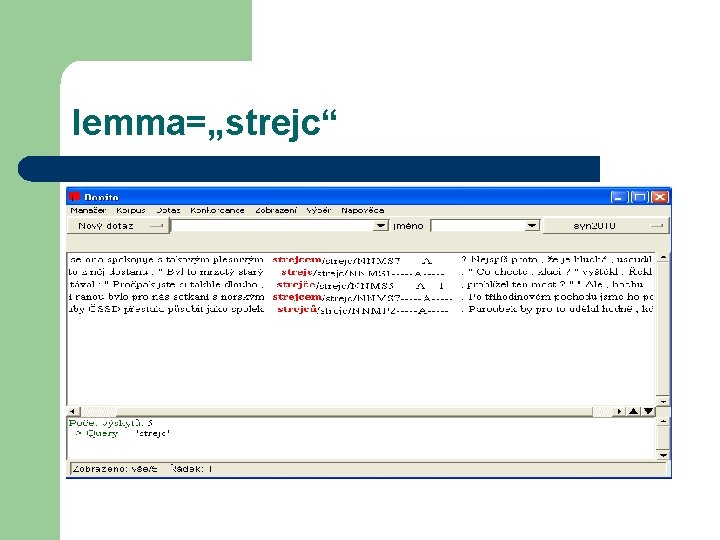Click the fourth line keyword strejcem

[297, 297]
